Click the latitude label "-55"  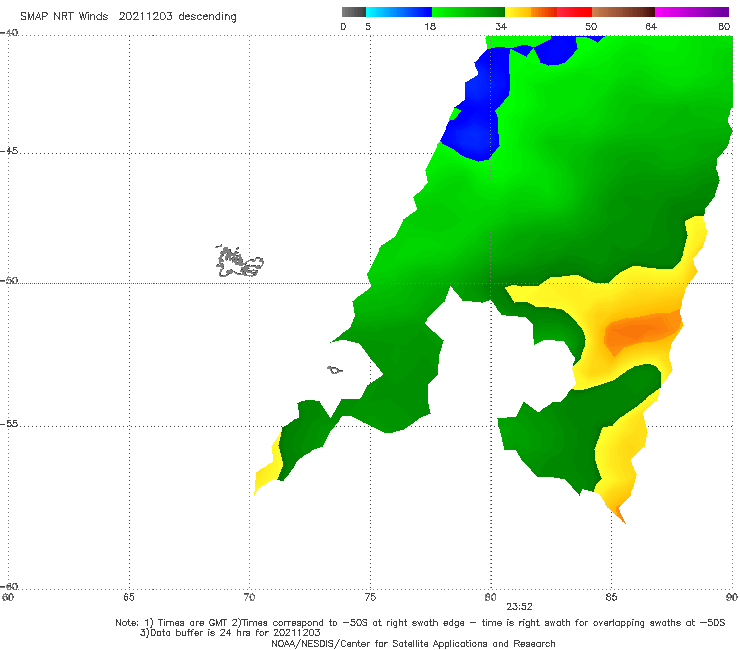(9, 423)
